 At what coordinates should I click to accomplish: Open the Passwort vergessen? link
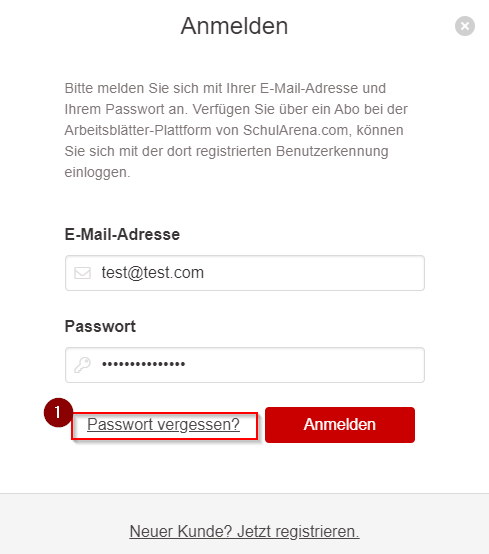pyautogui.click(x=163, y=424)
